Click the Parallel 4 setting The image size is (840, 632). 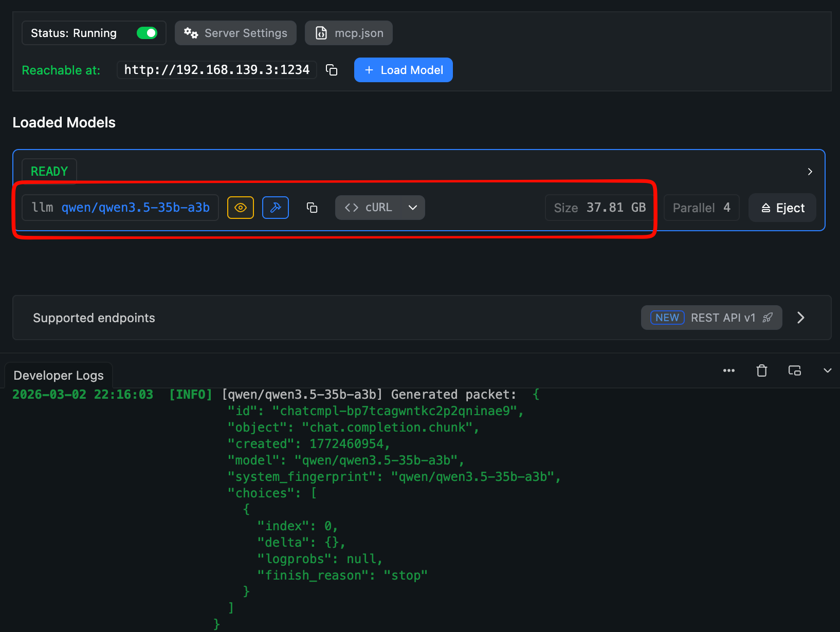pos(701,208)
